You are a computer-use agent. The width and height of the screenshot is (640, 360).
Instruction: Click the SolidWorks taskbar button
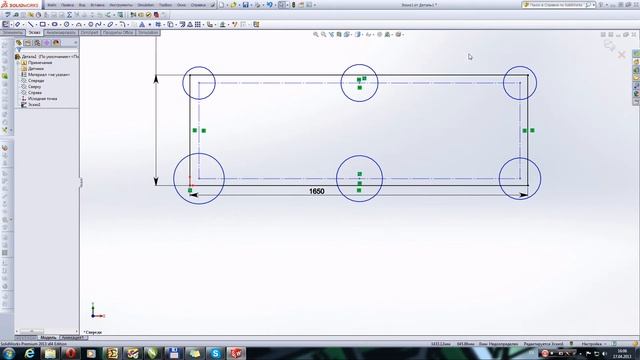(x=236, y=353)
